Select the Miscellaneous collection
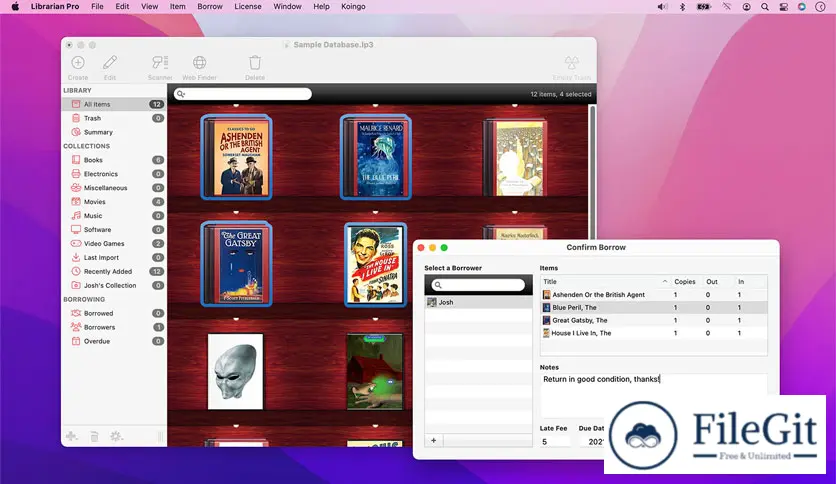836x484 pixels. pyautogui.click(x=114, y=188)
